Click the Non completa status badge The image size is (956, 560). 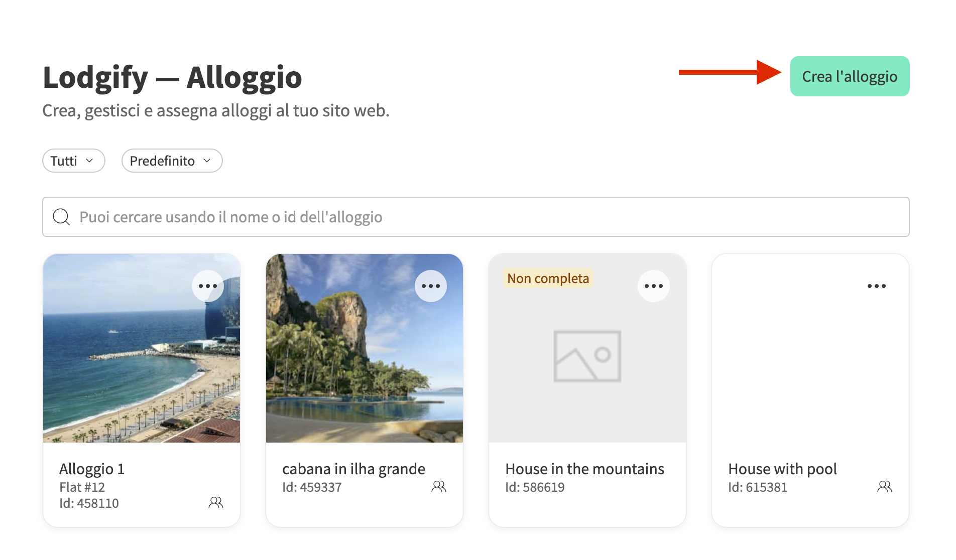tap(548, 278)
